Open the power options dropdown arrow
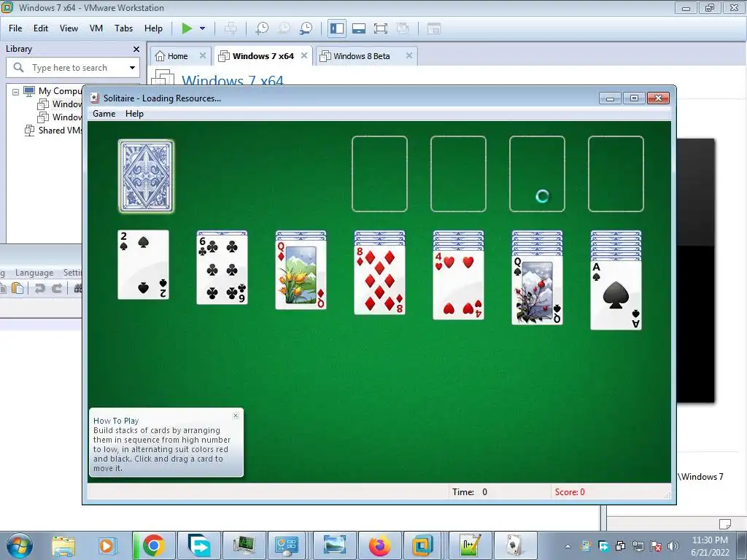 pyautogui.click(x=203, y=28)
